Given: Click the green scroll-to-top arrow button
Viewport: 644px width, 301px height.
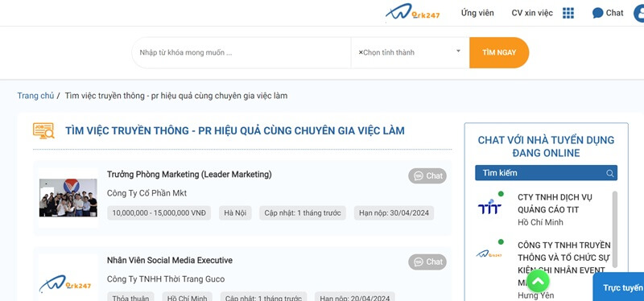Looking at the screenshot, I should coord(538,281).
